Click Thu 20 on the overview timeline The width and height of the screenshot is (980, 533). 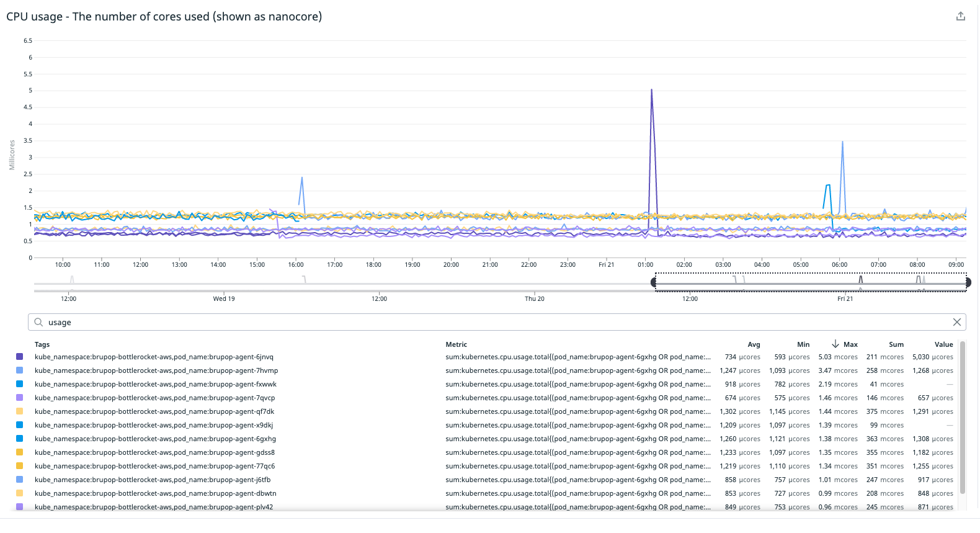(535, 298)
